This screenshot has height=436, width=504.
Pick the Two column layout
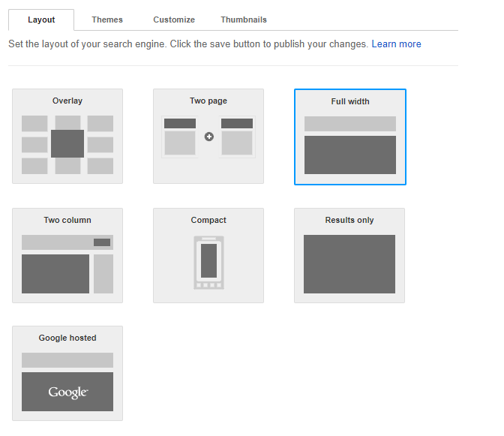tap(67, 255)
